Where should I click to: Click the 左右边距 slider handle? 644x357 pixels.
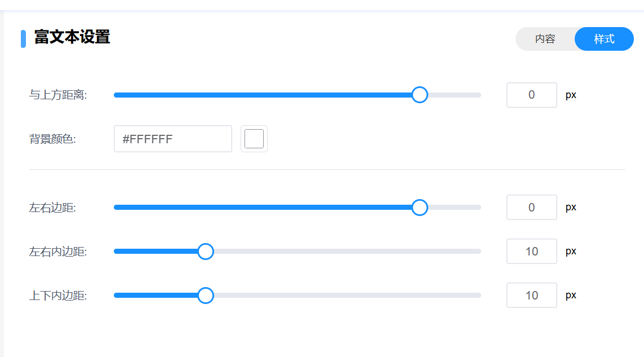[x=419, y=208]
